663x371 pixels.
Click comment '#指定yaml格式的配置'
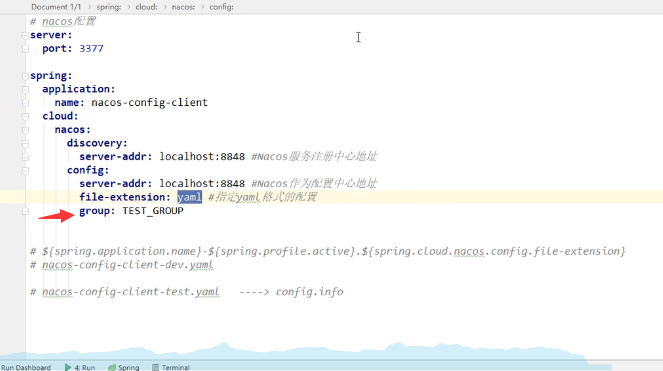(x=263, y=197)
